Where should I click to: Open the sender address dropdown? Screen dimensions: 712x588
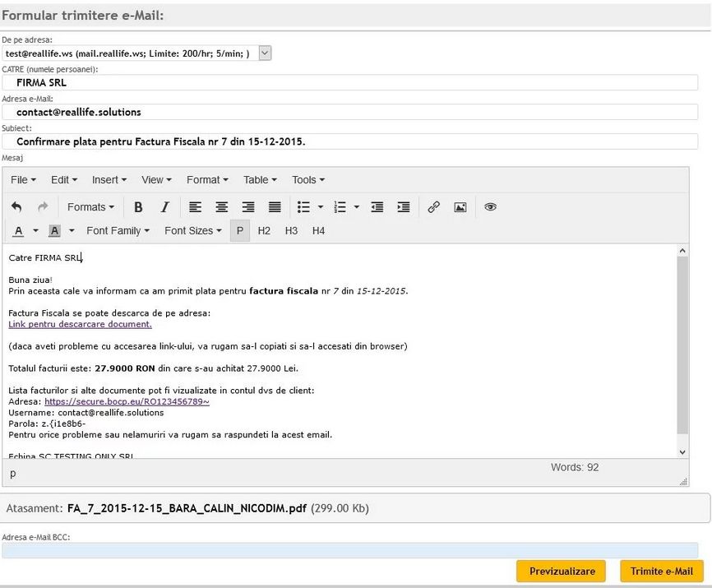265,53
